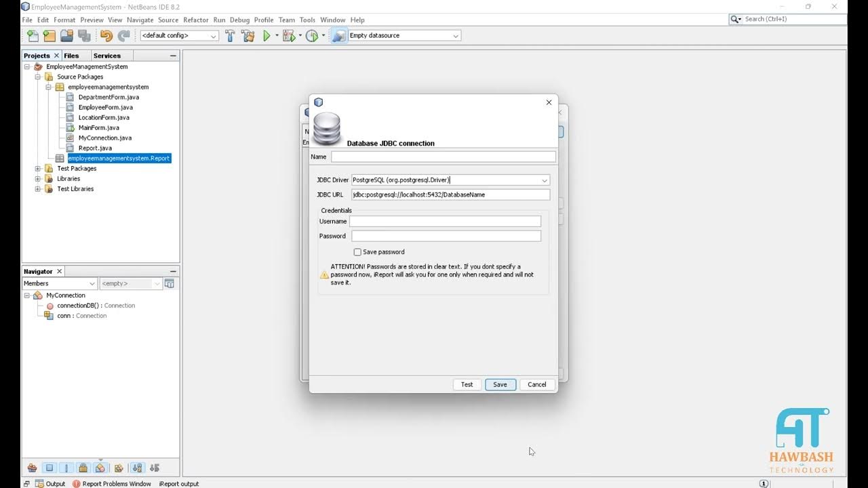Toggle Sort by Source in Navigator
Image resolution: width=868 pixels, height=488 pixels.
155,468
